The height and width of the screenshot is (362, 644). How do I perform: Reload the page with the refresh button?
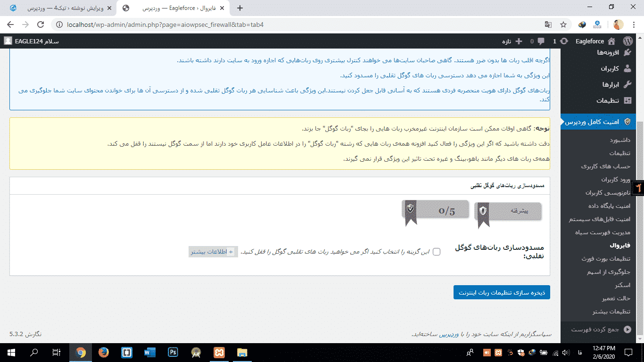pyautogui.click(x=41, y=25)
